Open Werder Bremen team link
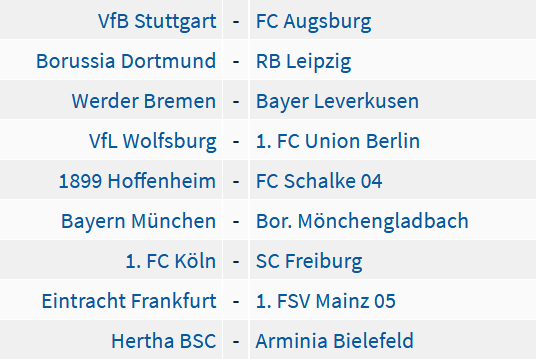Image resolution: width=536 pixels, height=360 pixels. 144,101
